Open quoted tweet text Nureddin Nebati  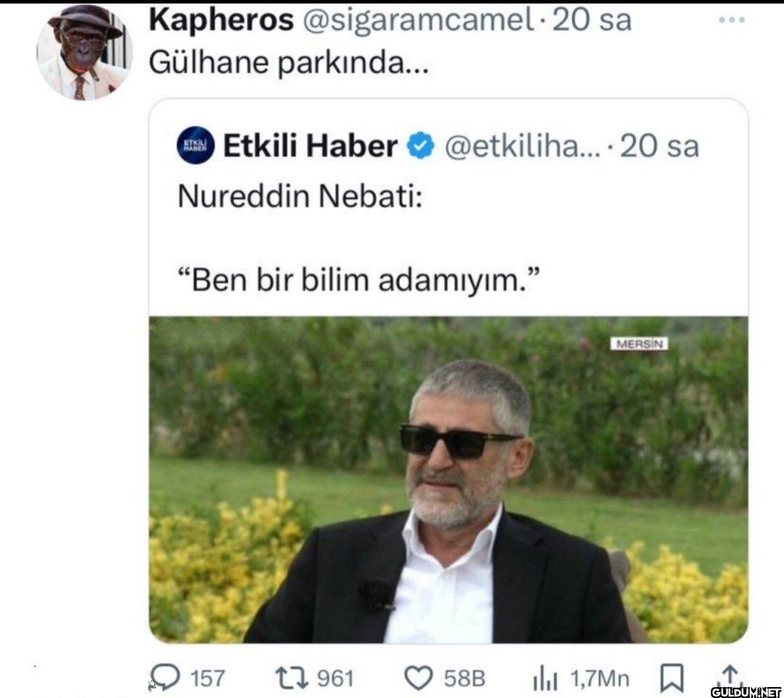pos(300,196)
